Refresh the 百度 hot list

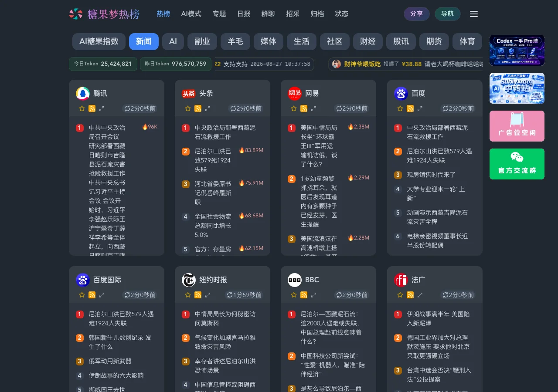[x=458, y=108]
